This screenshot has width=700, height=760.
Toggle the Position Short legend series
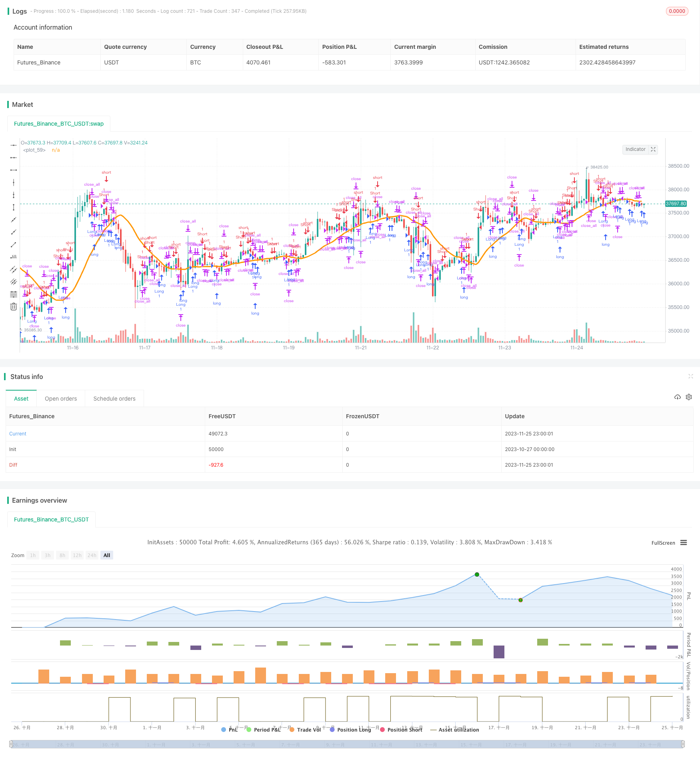(x=401, y=730)
